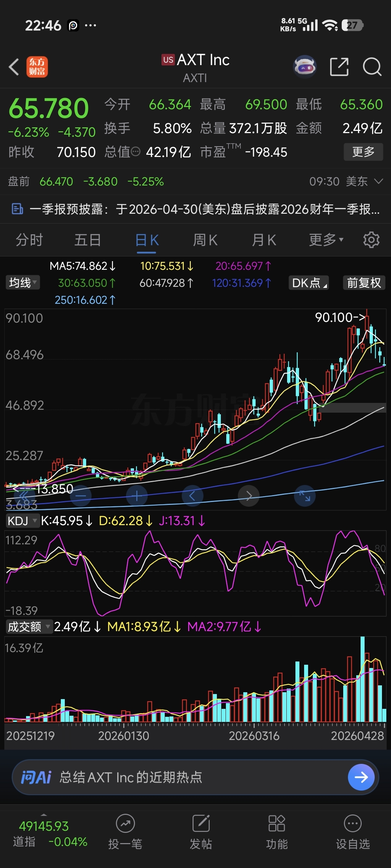This screenshot has width=391, height=868.
Task: Tap the 13.850 low price marker
Action: (x=43, y=489)
